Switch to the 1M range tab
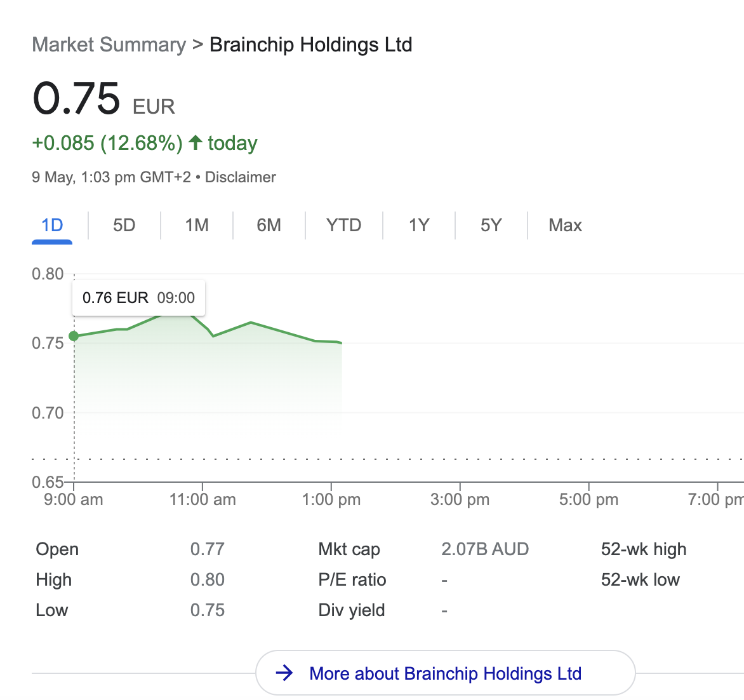Viewport: 744px width, 700px height. pos(197,225)
